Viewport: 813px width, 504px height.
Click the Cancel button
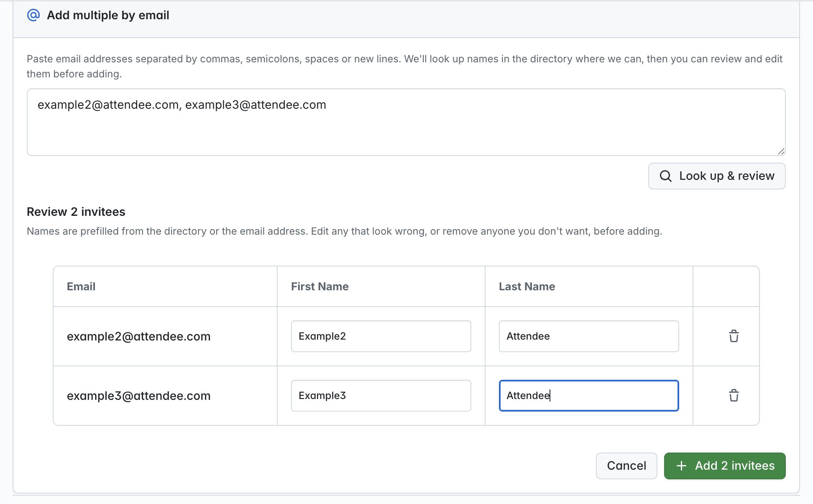point(626,466)
